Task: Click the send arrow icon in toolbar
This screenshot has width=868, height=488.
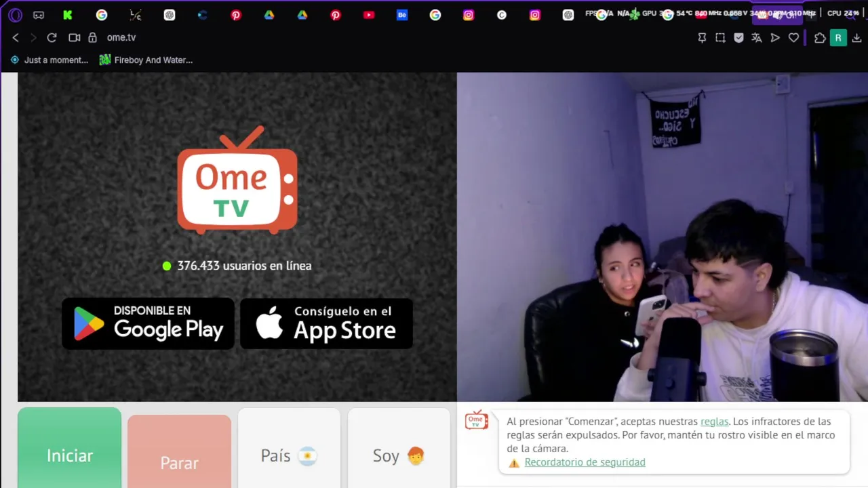Action: pos(775,38)
